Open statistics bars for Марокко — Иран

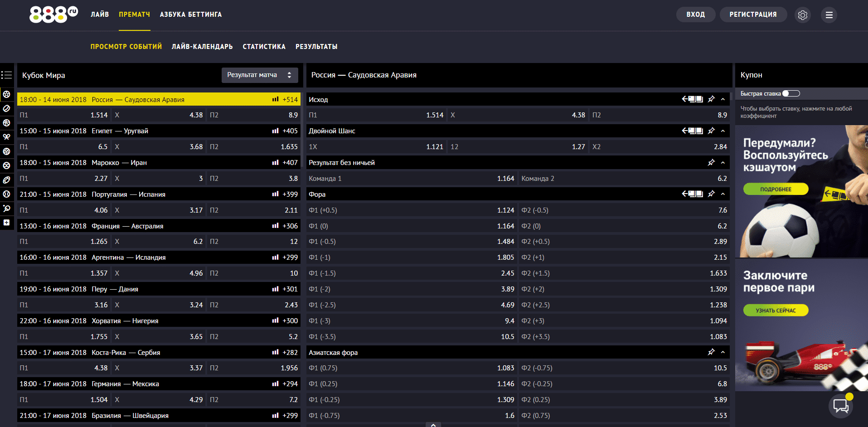(275, 162)
